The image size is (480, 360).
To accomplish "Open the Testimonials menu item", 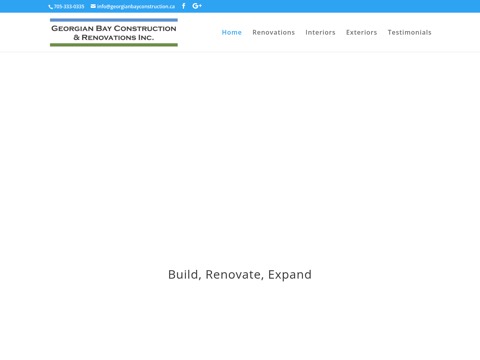I will click(x=410, y=32).
